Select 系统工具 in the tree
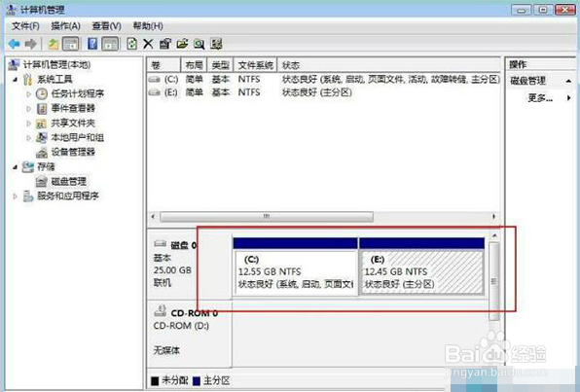The width and height of the screenshot is (580, 392). tap(54, 79)
